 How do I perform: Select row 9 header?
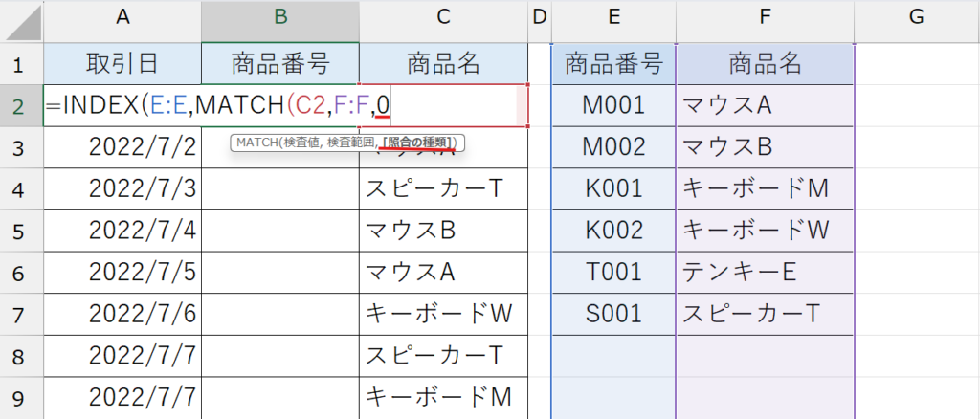click(x=22, y=398)
